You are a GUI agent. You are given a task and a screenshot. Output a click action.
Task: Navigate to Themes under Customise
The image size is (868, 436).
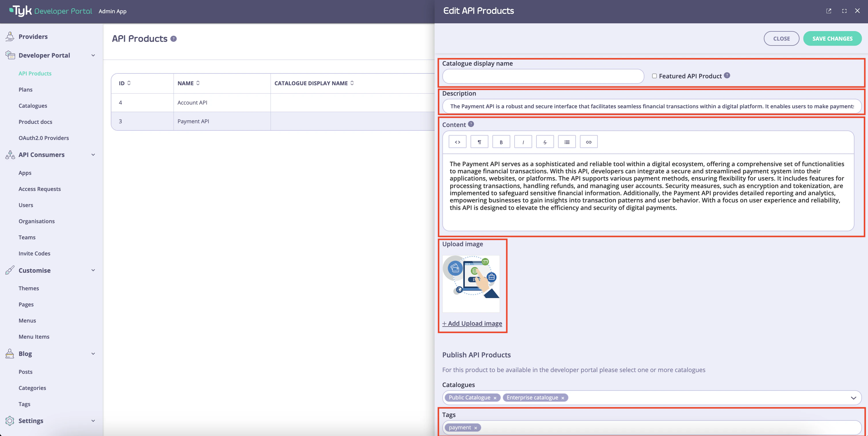29,288
